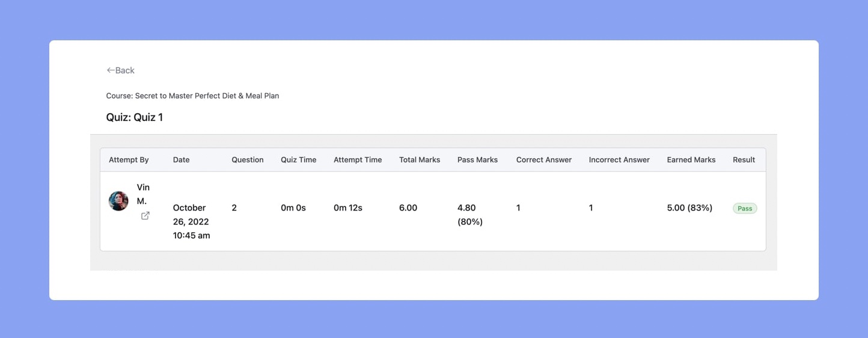This screenshot has width=868, height=338.
Task: Click the Result column header
Action: (x=744, y=160)
